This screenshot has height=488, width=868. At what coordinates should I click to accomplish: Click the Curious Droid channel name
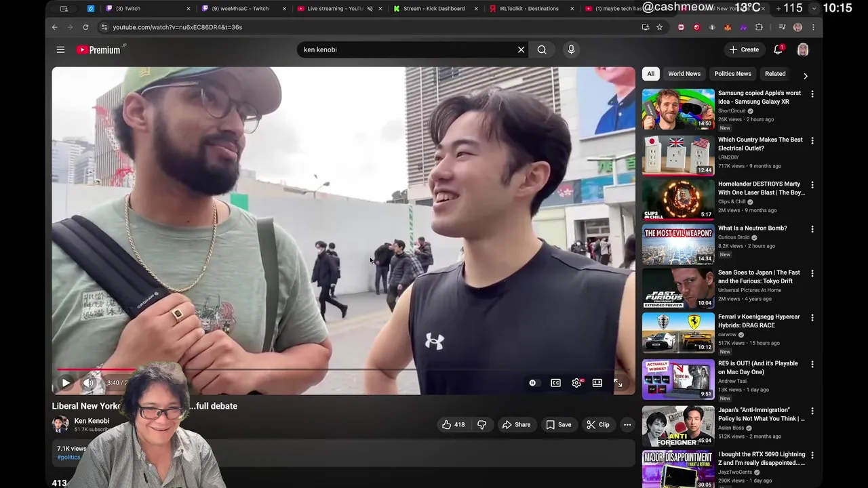tap(734, 237)
